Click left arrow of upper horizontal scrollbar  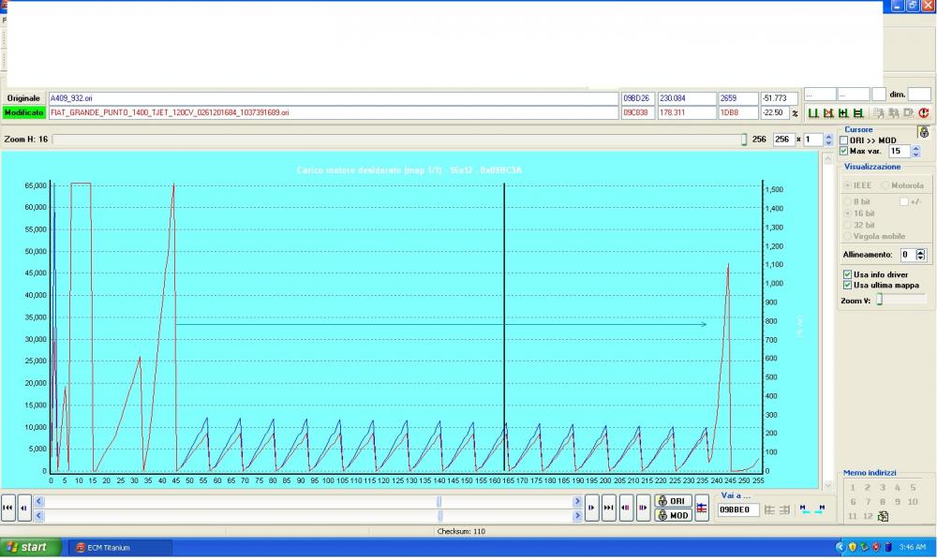38,502
